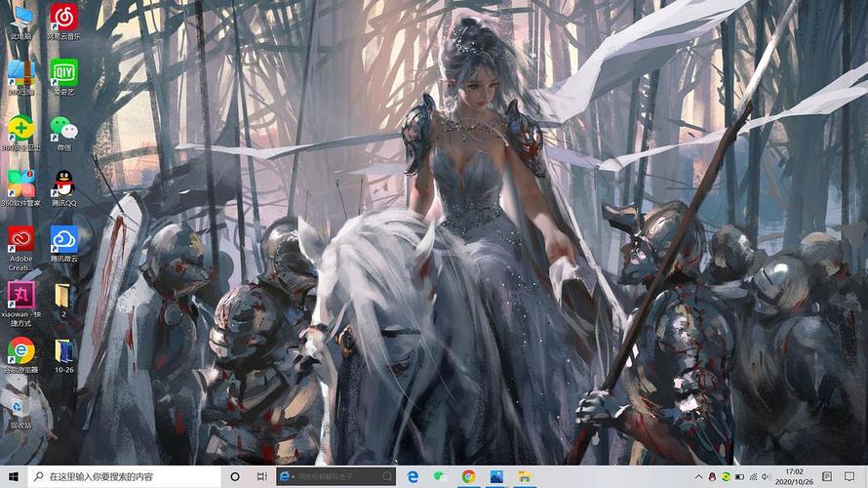Click the taskbar search input box
This screenshot has width=868, height=488.
click(x=127, y=476)
